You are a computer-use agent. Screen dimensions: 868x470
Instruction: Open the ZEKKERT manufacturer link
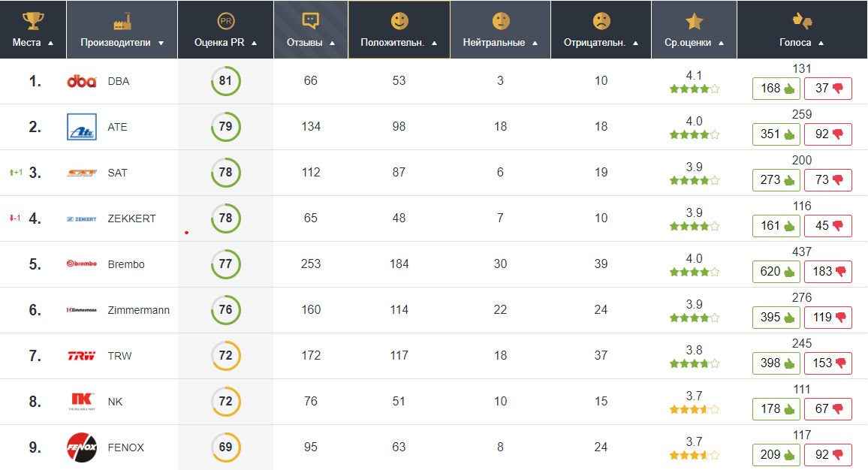132,218
